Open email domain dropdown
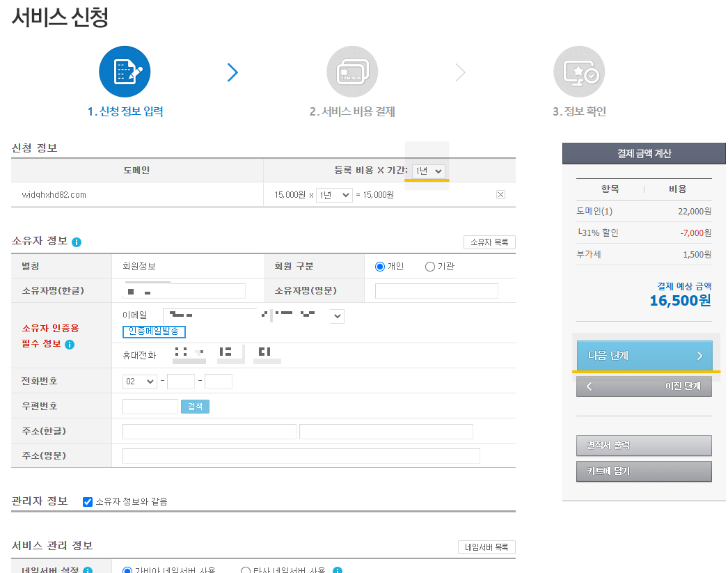This screenshot has height=573, width=728. 337,316
